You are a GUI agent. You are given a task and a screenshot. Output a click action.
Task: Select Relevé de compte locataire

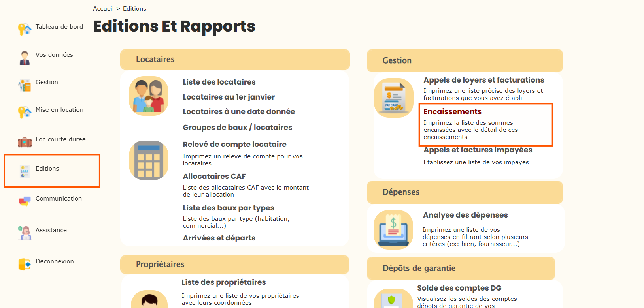[x=234, y=145]
